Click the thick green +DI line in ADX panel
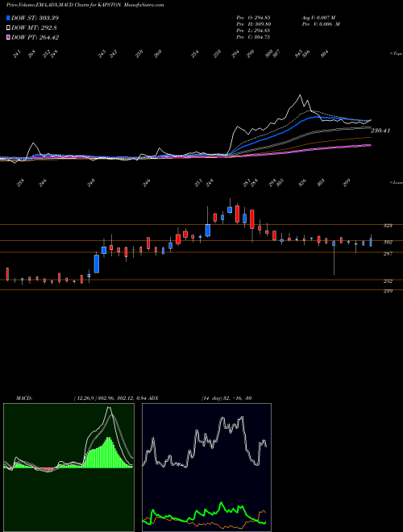This screenshot has width=403, height=532. click(x=222, y=505)
